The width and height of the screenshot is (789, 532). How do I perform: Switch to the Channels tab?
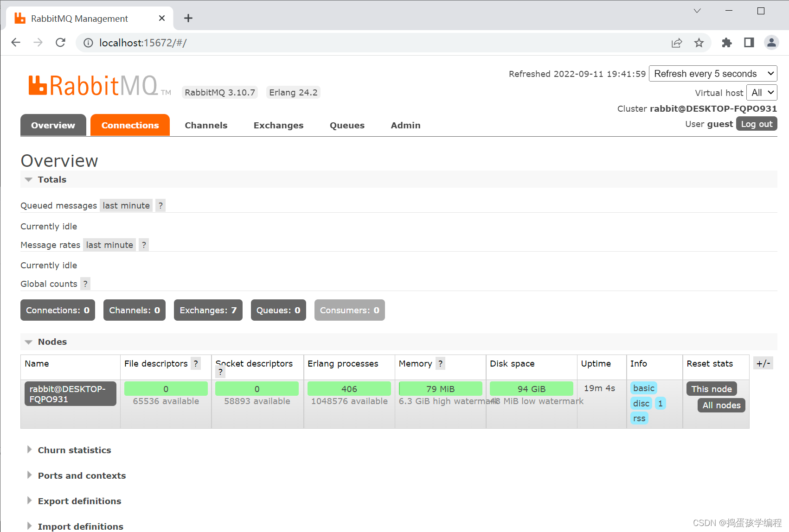tap(206, 125)
